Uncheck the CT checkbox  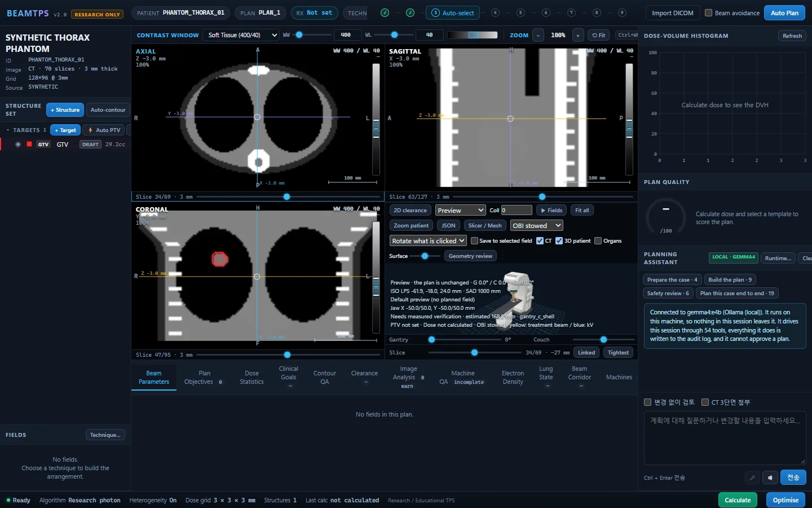(x=540, y=241)
